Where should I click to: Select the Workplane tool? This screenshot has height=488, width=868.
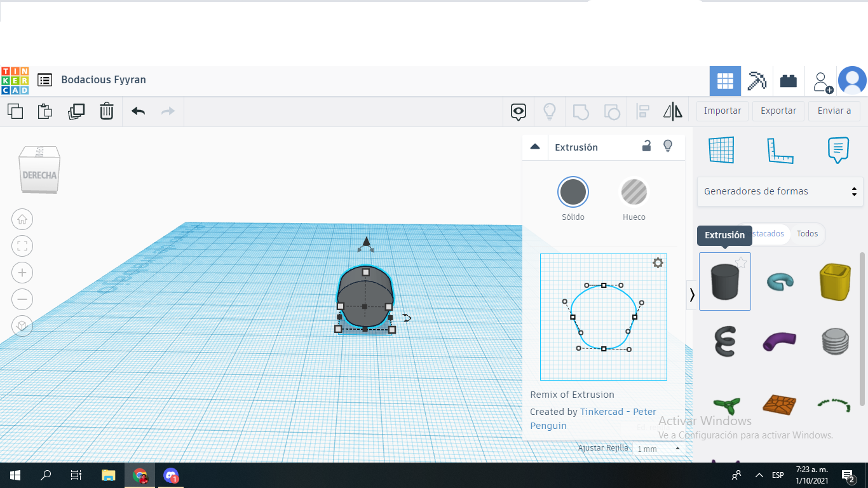[721, 151]
